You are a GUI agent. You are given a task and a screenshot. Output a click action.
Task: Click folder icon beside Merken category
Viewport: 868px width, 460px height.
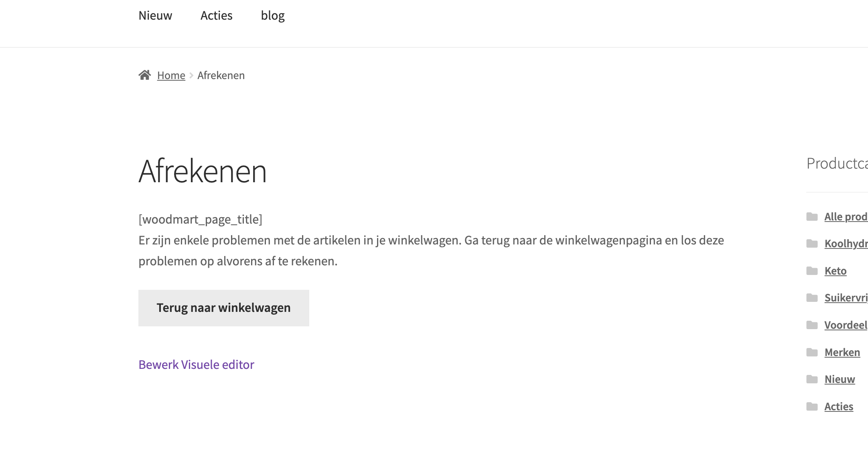pyautogui.click(x=812, y=352)
